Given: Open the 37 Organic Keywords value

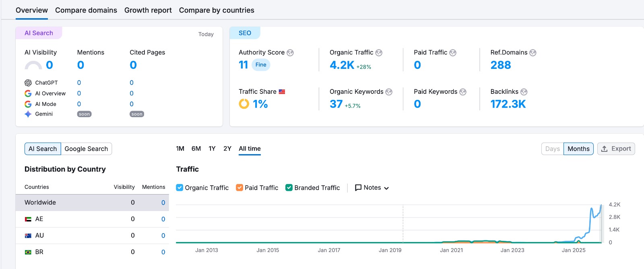Looking at the screenshot, I should (336, 104).
